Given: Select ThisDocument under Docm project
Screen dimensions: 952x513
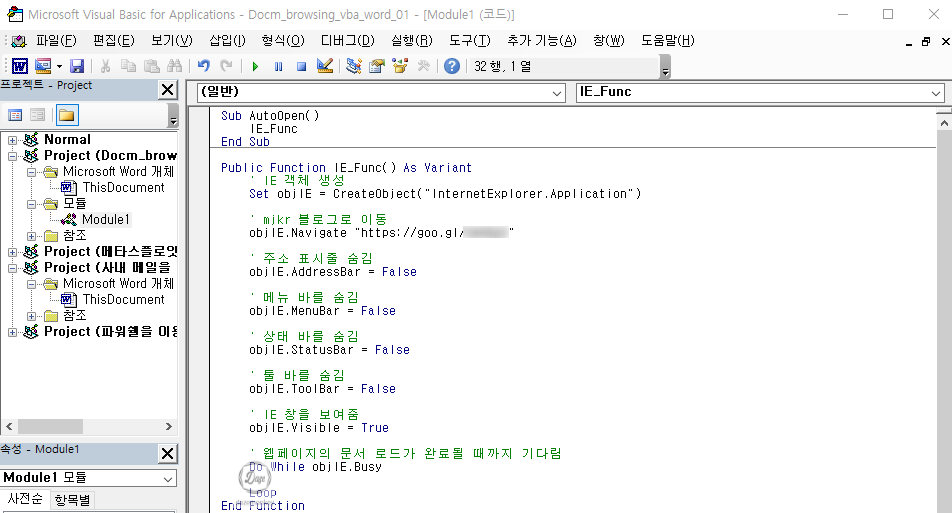Looking at the screenshot, I should (x=123, y=188).
